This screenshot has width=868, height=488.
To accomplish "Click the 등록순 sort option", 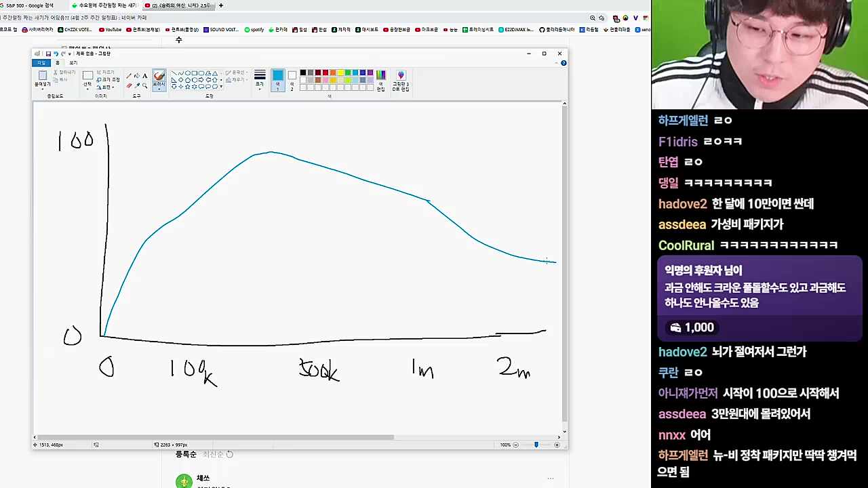I will [186, 454].
